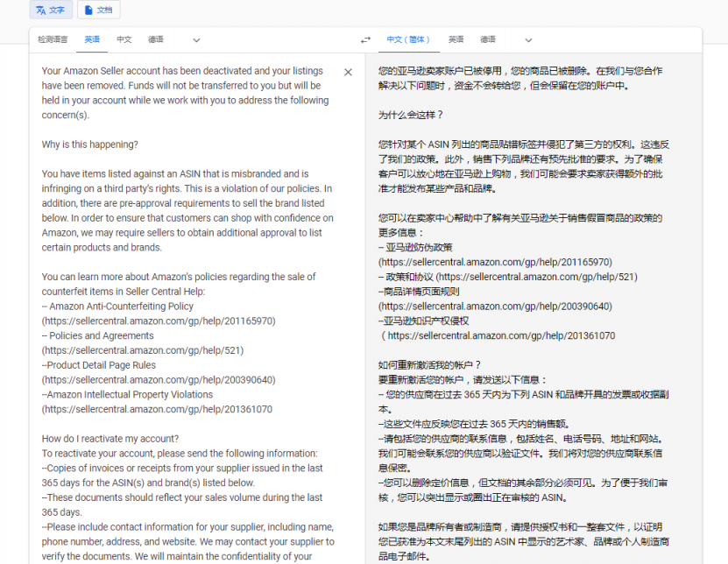728x564 pixels.
Task: Click the translated URL ending in help/201361070
Action: 499,335
